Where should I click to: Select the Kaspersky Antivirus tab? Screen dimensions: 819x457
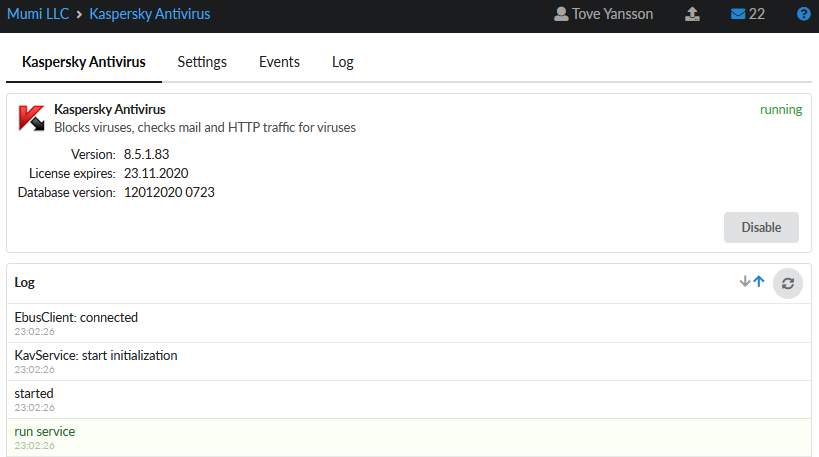[84, 62]
